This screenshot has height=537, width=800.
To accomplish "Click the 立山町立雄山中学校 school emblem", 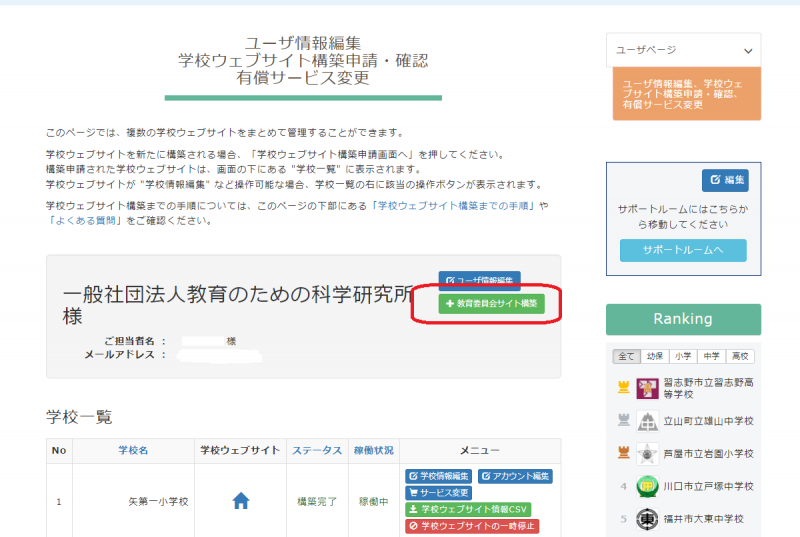I will [x=647, y=421].
